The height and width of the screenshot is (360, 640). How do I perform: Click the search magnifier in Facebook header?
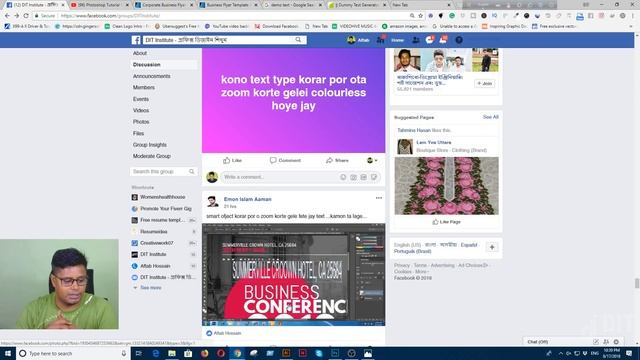click(x=298, y=40)
